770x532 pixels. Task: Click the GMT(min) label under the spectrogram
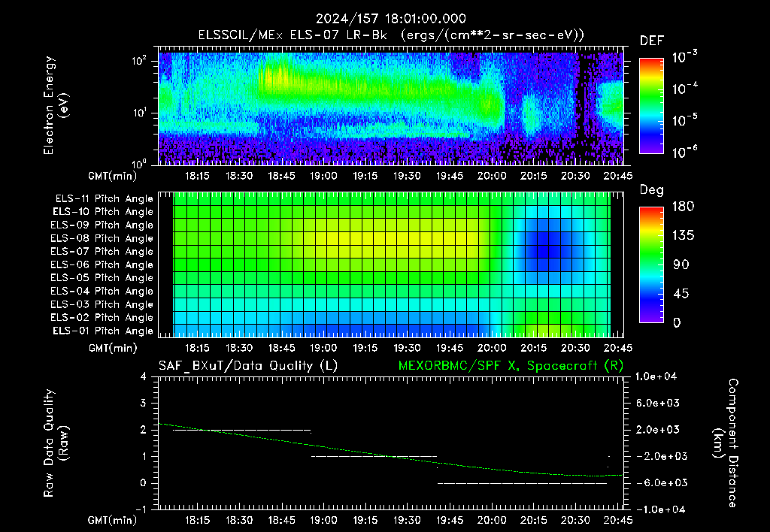113,176
